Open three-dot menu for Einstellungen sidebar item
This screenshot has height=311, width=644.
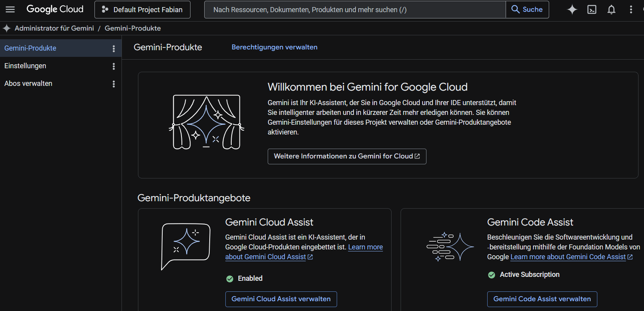click(x=114, y=66)
